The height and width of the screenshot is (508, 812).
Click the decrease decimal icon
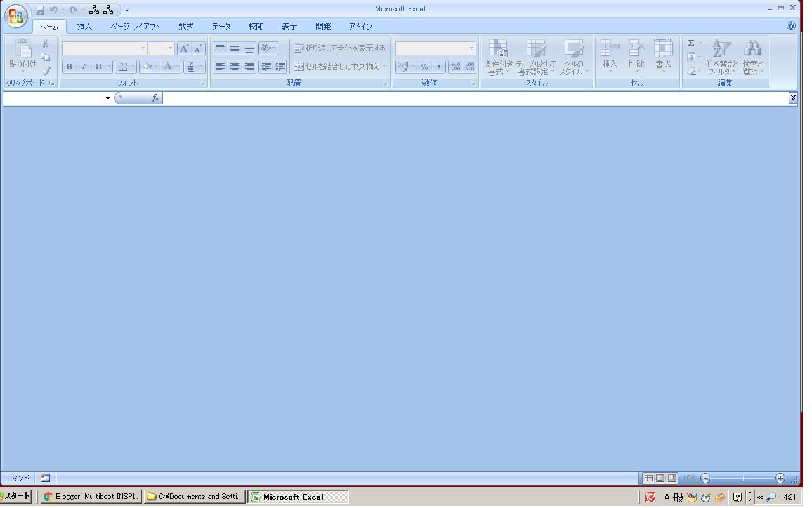[x=469, y=67]
